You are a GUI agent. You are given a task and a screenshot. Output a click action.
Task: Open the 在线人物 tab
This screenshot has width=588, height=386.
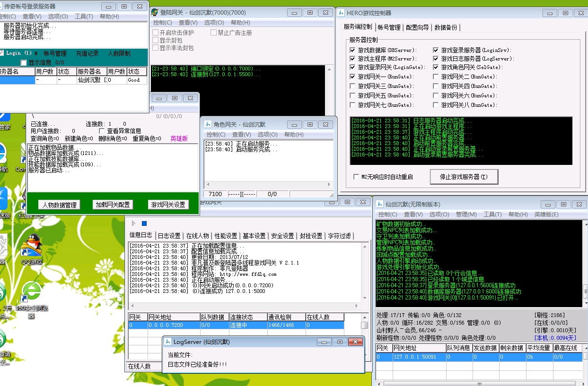(197, 236)
